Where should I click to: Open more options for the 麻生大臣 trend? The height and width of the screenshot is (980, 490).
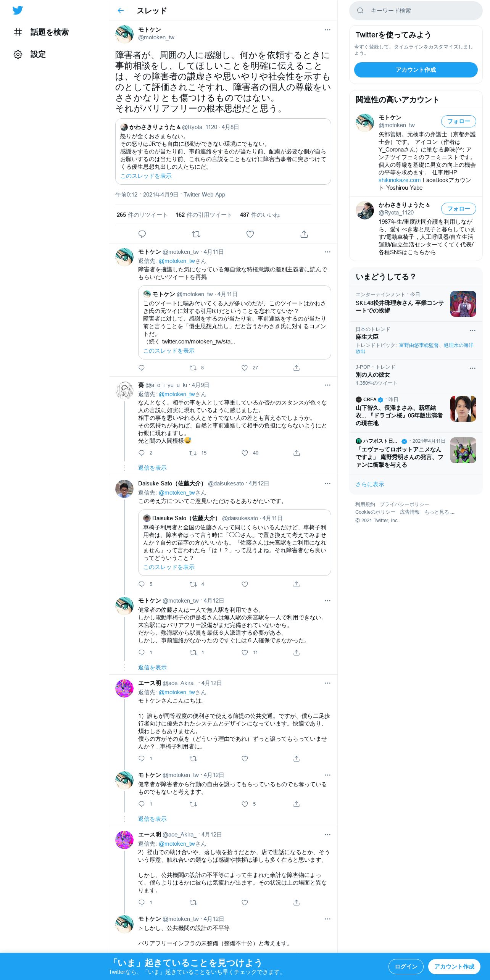point(472,330)
